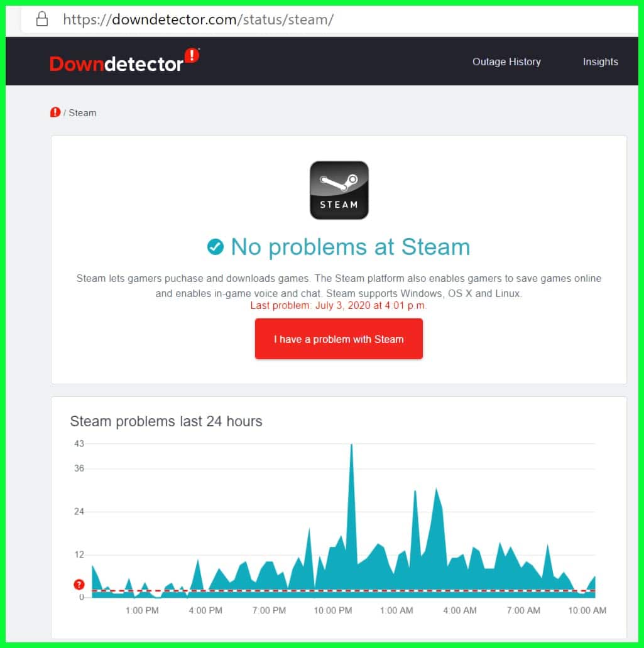Click the '4:00 AM' axis label
This screenshot has height=648, width=644.
(459, 610)
